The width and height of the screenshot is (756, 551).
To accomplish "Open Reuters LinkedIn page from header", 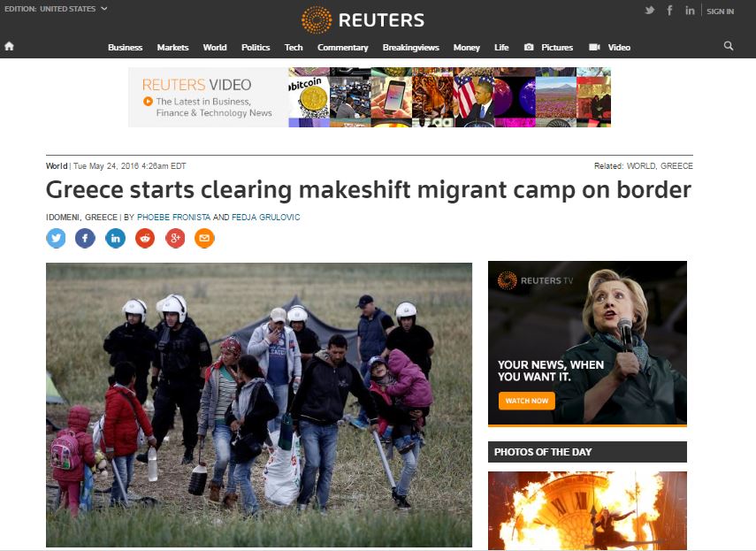I will pos(690,11).
